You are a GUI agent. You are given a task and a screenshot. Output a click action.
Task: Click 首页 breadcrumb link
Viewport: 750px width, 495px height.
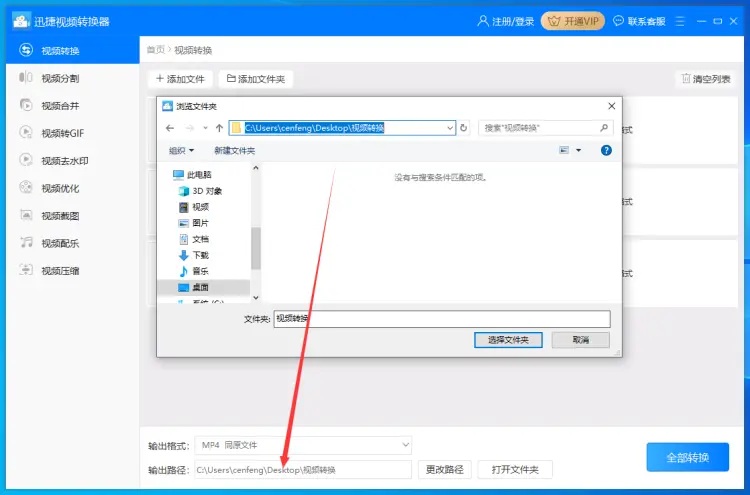(x=155, y=50)
